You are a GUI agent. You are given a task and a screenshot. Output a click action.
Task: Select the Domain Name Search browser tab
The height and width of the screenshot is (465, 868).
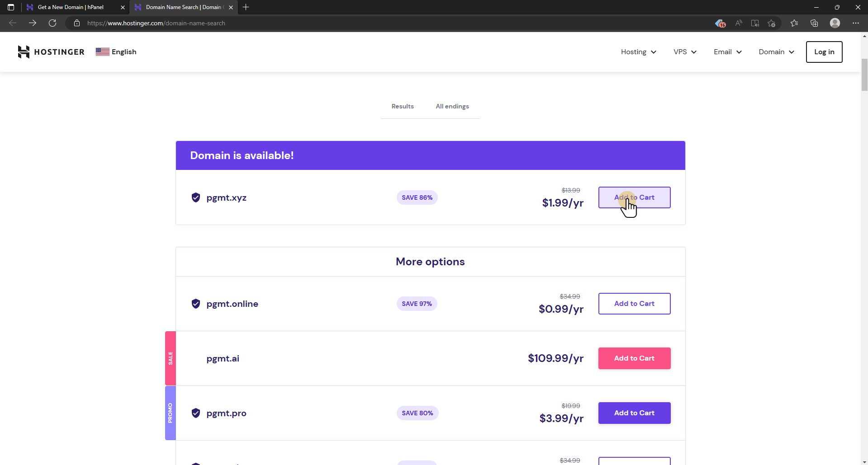[x=183, y=7]
